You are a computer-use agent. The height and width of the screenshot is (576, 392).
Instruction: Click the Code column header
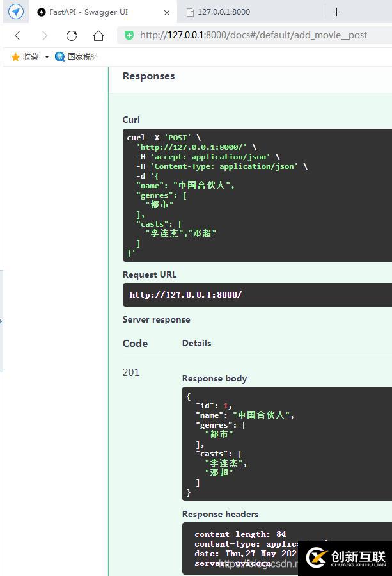[135, 344]
